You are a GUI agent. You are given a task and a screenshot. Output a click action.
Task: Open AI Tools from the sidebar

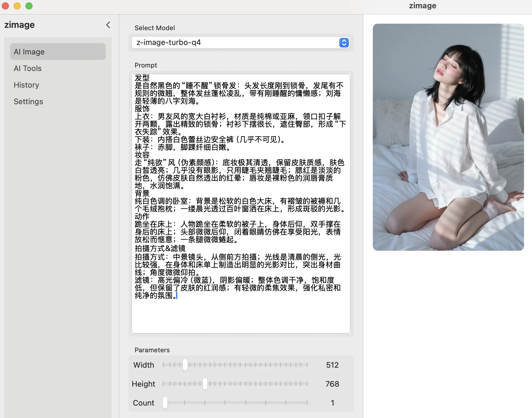[28, 68]
